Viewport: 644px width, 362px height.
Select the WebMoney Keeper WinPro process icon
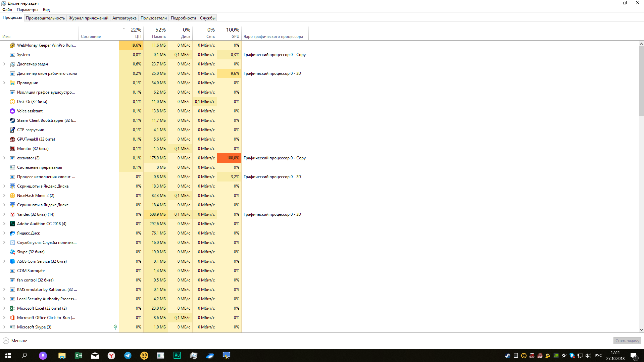coord(12,45)
